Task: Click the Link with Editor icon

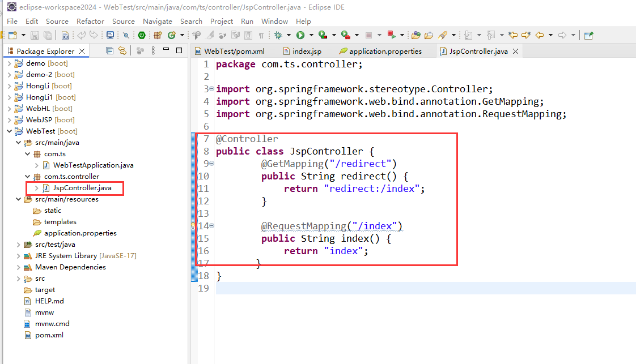Action: click(x=122, y=50)
